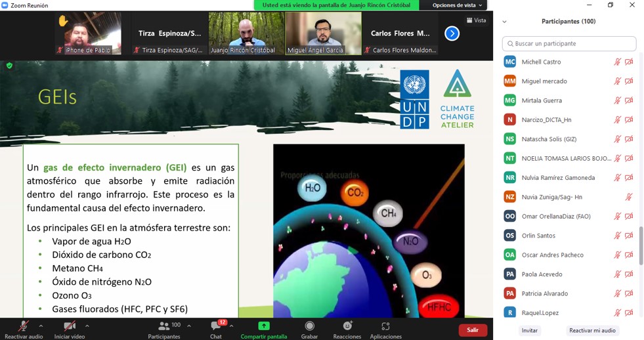Toggle Iniciar video camera button

coord(70,326)
